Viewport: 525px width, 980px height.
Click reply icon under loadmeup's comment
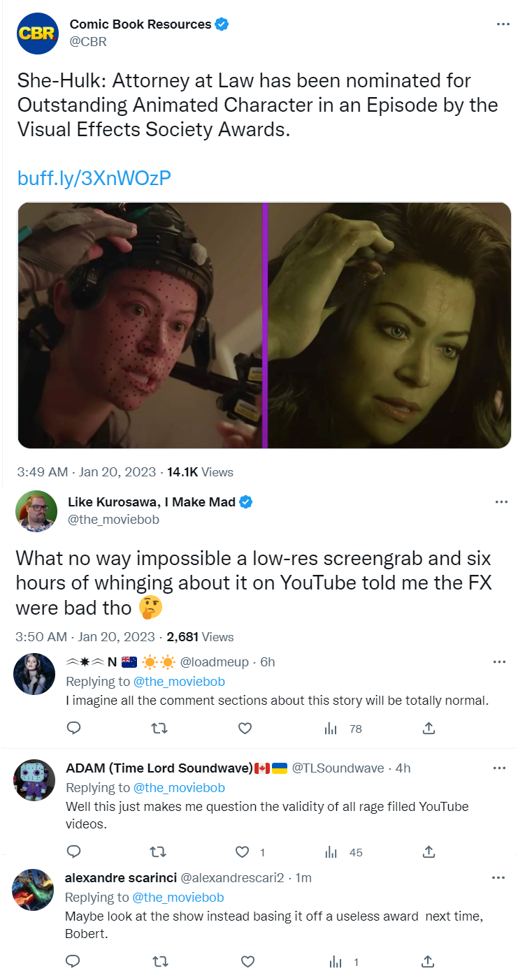[x=73, y=729]
